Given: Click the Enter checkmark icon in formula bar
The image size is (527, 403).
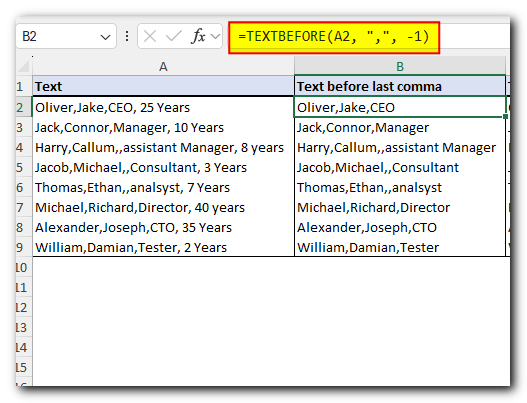Looking at the screenshot, I should tap(174, 36).
